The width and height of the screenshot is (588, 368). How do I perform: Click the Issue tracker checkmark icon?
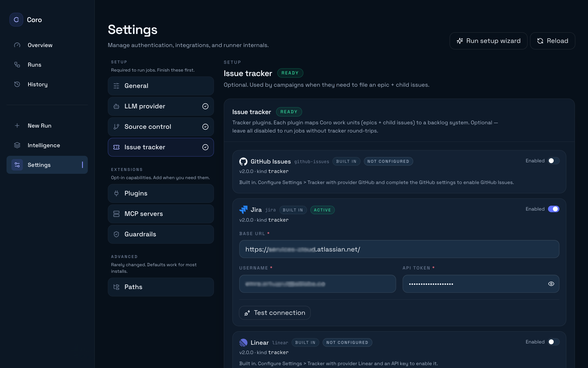tap(205, 147)
